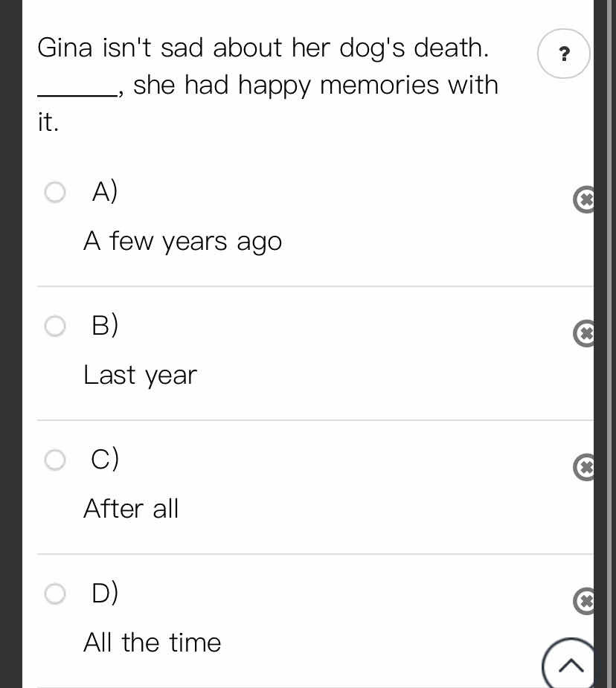
Task: Select radio button for option A
Action: coord(55,192)
